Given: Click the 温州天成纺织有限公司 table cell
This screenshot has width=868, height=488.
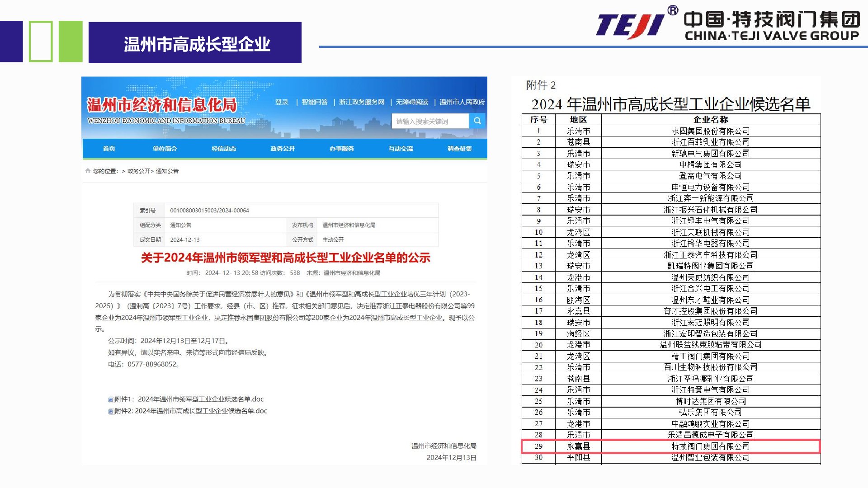Looking at the screenshot, I should 711,277.
